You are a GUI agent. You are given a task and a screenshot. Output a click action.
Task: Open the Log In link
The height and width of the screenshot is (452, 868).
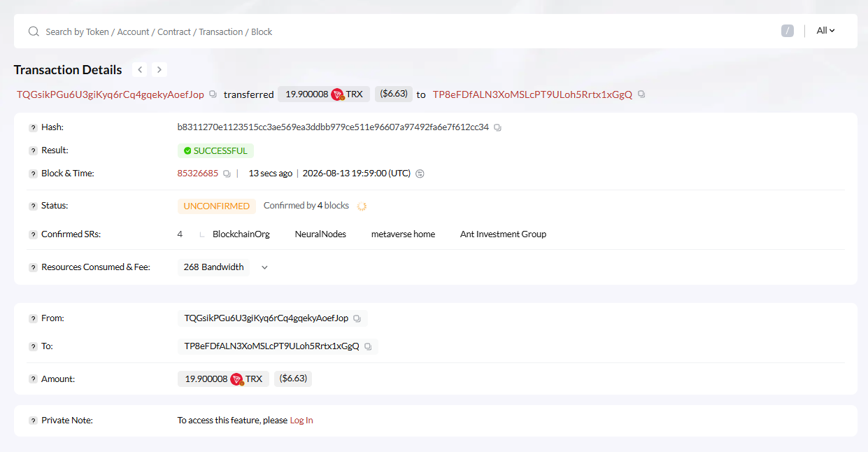click(x=301, y=421)
